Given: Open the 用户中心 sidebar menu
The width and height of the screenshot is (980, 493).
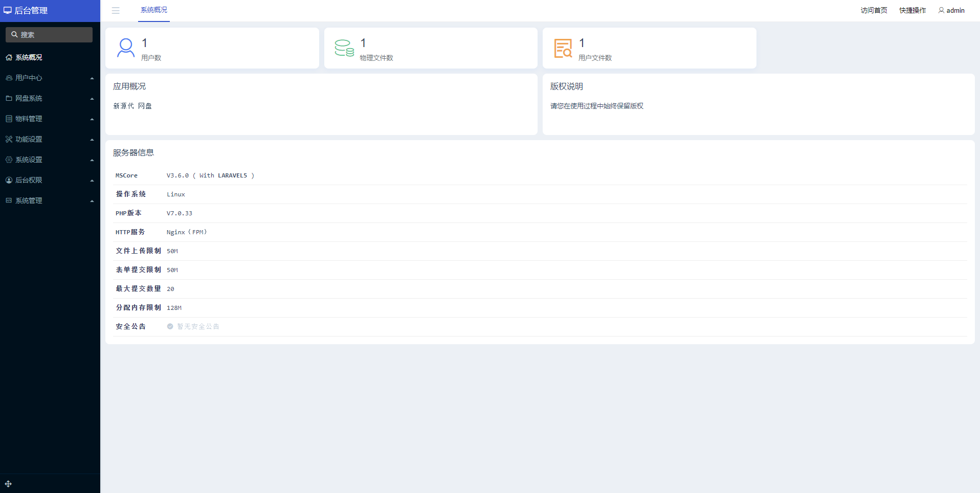Looking at the screenshot, I should [x=50, y=78].
